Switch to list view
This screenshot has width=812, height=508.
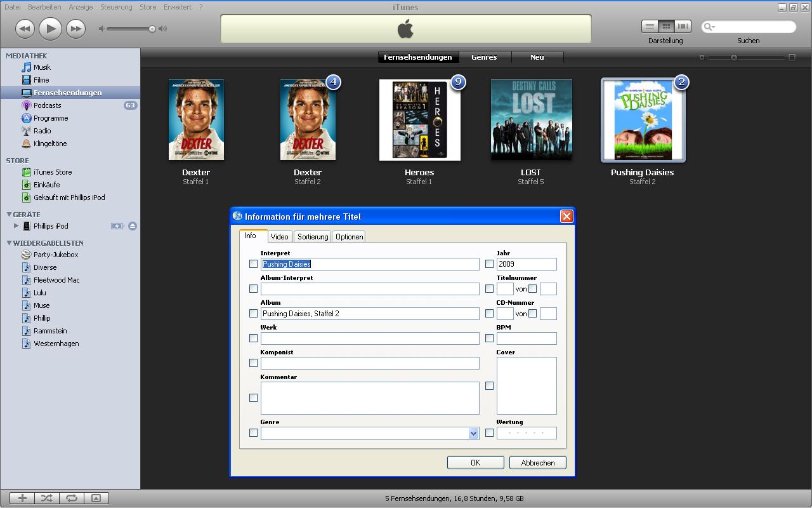[x=650, y=27]
